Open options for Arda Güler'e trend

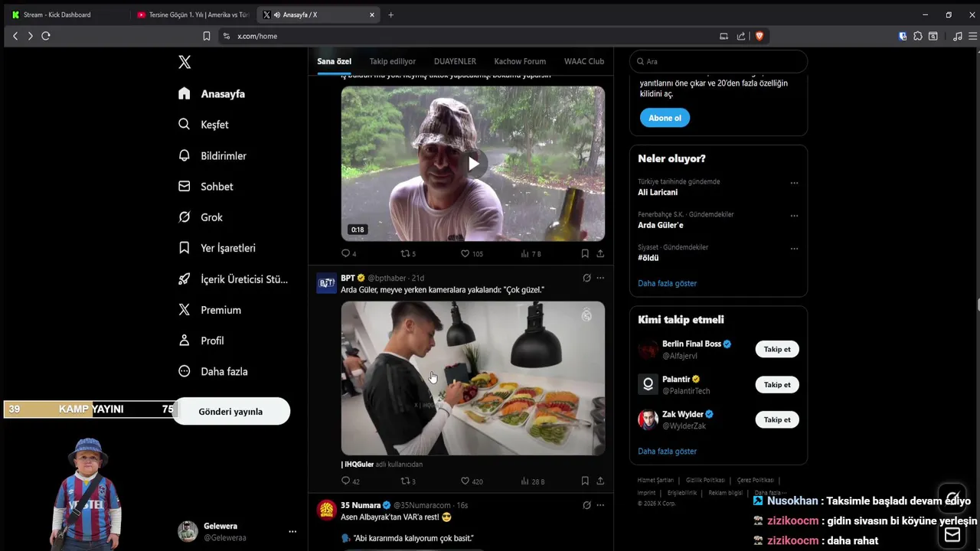pyautogui.click(x=794, y=216)
